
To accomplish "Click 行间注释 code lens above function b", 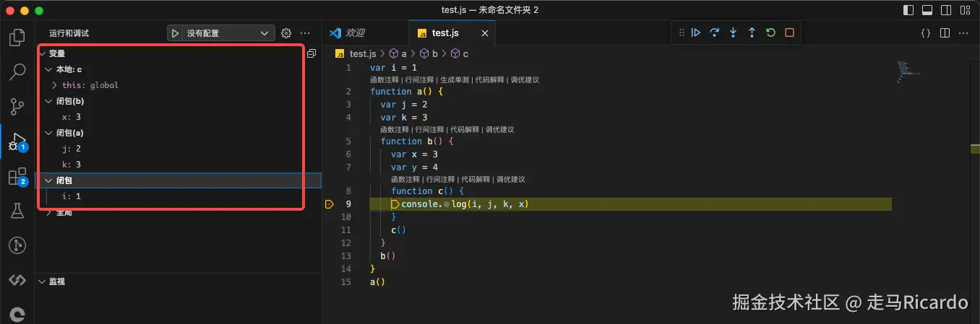I will [x=430, y=130].
